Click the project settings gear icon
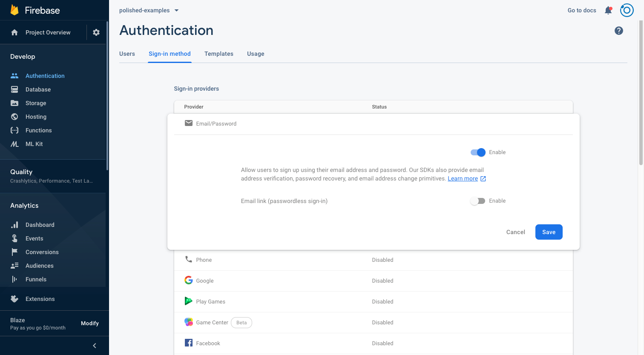Image resolution: width=644 pixels, height=355 pixels. click(x=96, y=32)
